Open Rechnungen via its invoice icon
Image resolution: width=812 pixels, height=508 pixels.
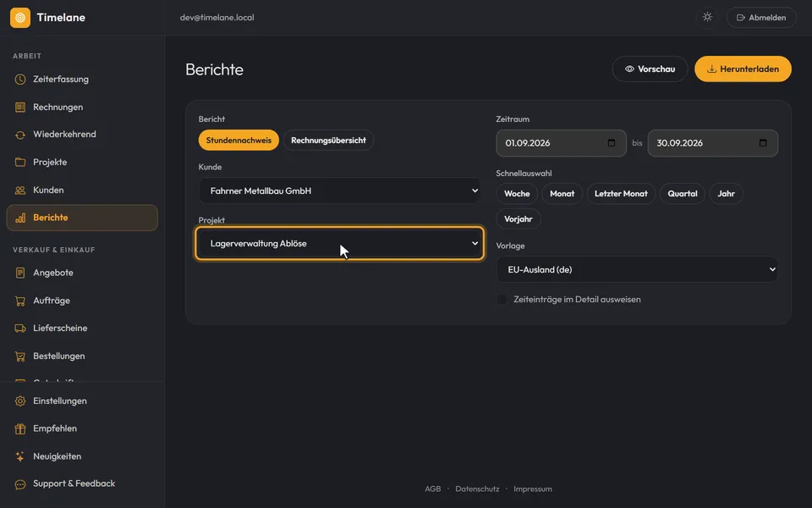20,108
